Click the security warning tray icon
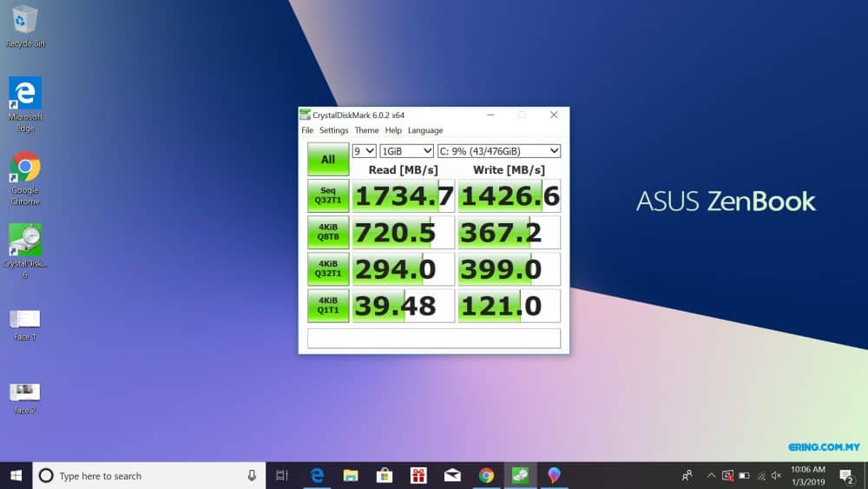868x489 pixels. pyautogui.click(x=728, y=476)
